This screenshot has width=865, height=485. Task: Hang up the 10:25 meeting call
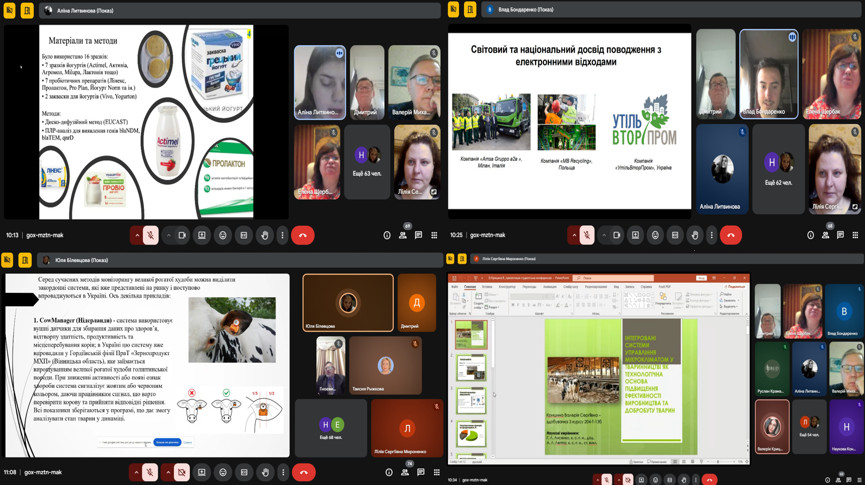coord(731,236)
